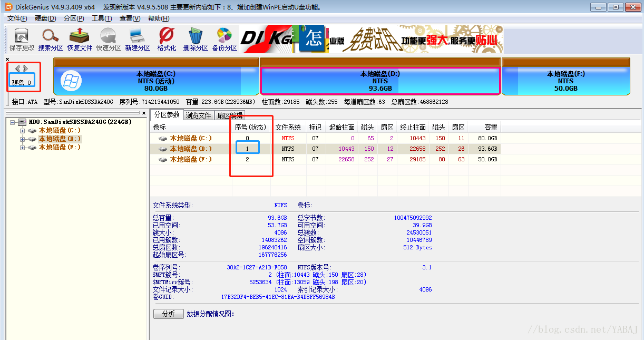Select 本地磁盘(D:) in the left tree
Viewport: 644px width, 340px height.
(x=60, y=139)
